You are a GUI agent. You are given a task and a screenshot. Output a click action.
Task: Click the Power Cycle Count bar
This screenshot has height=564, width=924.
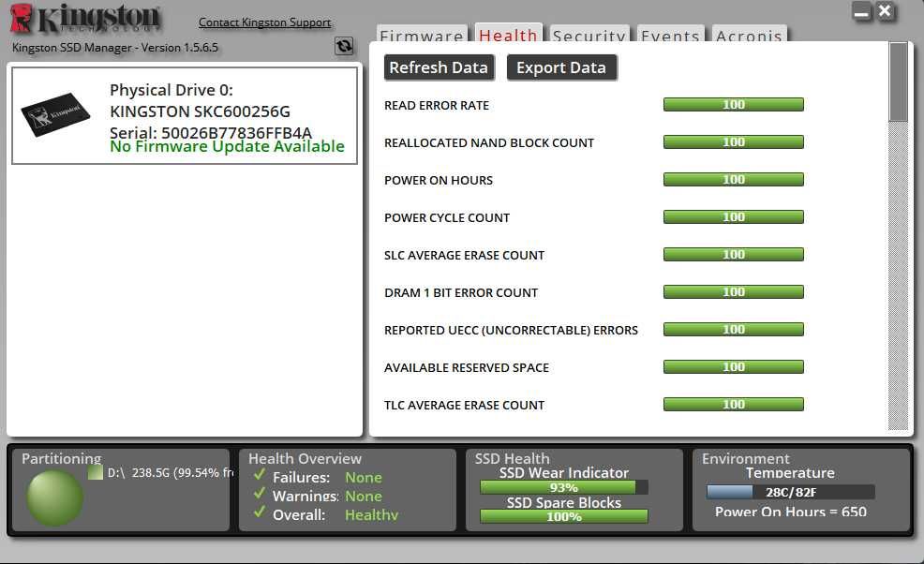click(734, 216)
